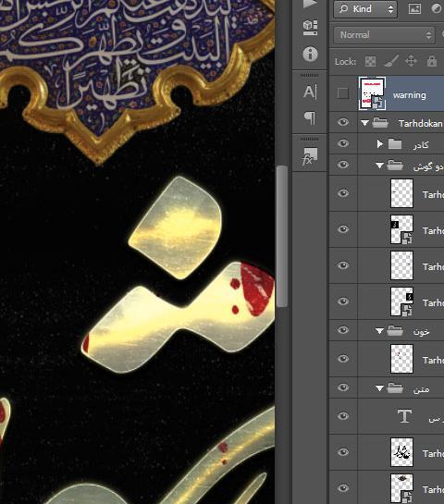Select the warning layer thumbnail
The width and height of the screenshot is (444, 504).
coord(372,93)
